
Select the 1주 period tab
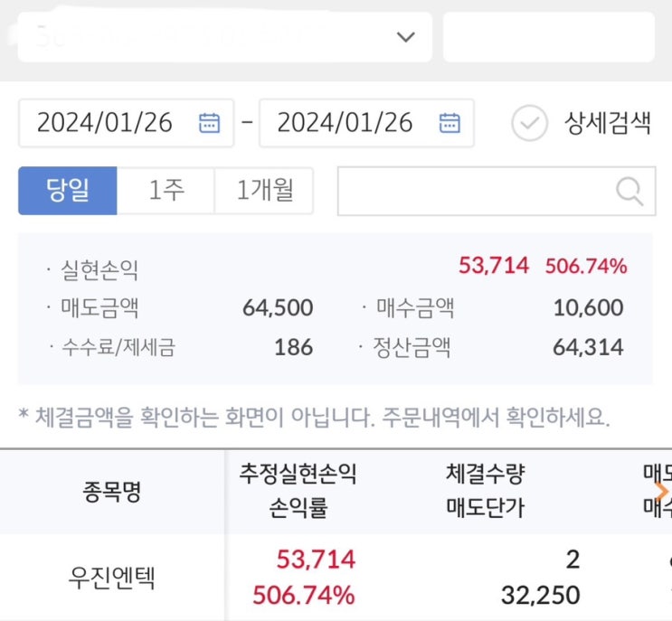point(166,191)
